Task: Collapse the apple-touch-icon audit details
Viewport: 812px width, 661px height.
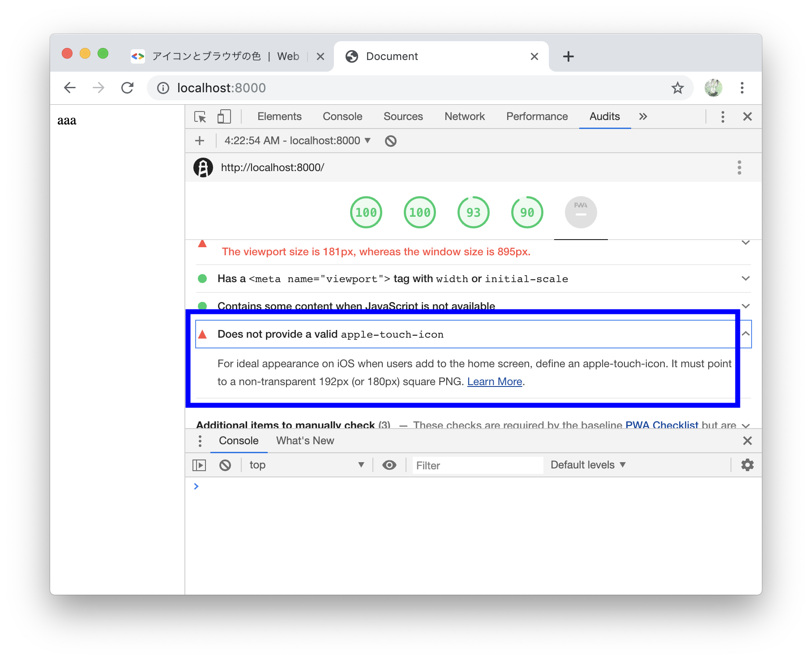Action: (x=745, y=333)
